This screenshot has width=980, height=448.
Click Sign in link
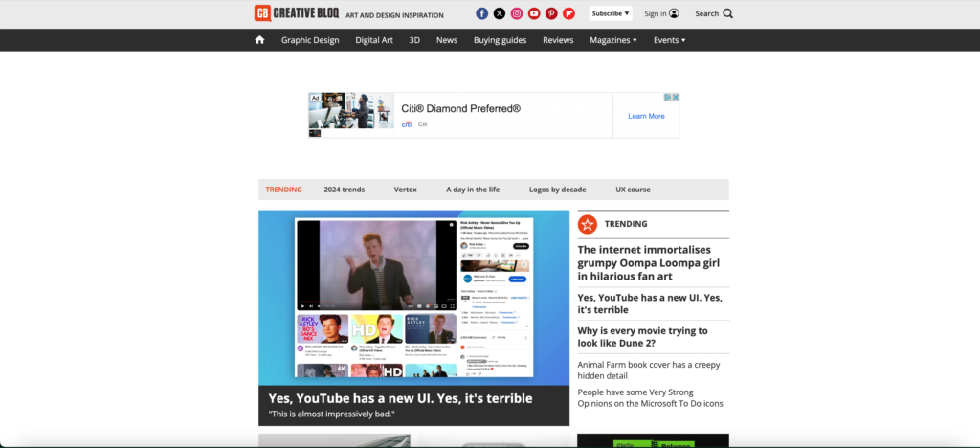pos(661,13)
